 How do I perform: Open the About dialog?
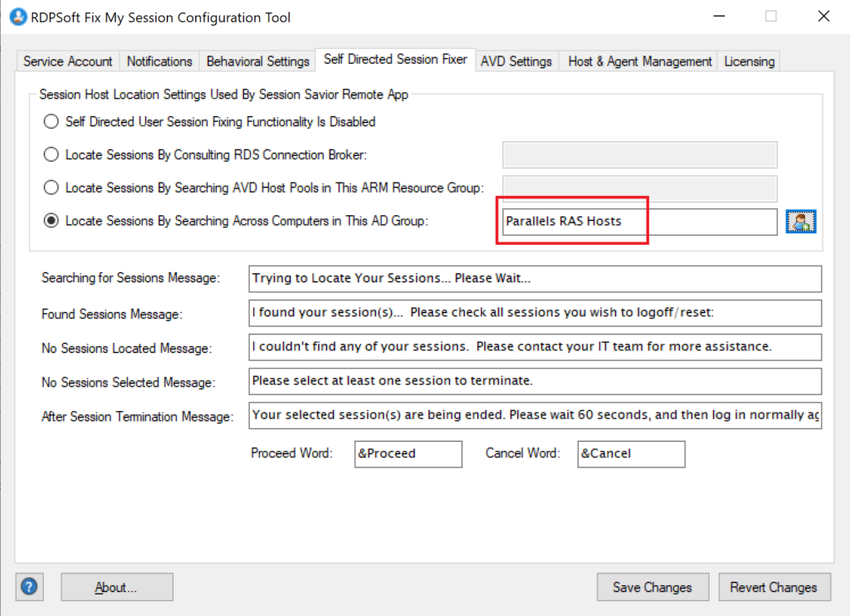(116, 587)
